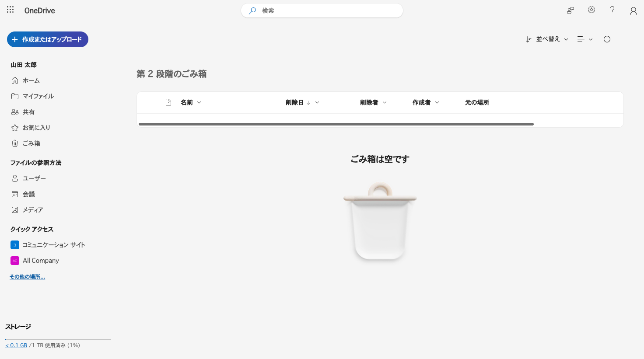Click the storage usage progress bar

[x=58, y=339]
